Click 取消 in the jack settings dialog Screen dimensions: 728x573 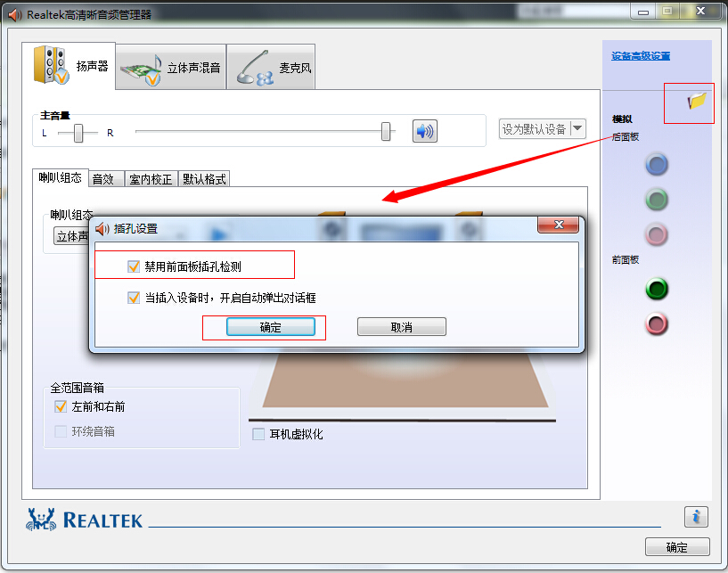click(402, 327)
